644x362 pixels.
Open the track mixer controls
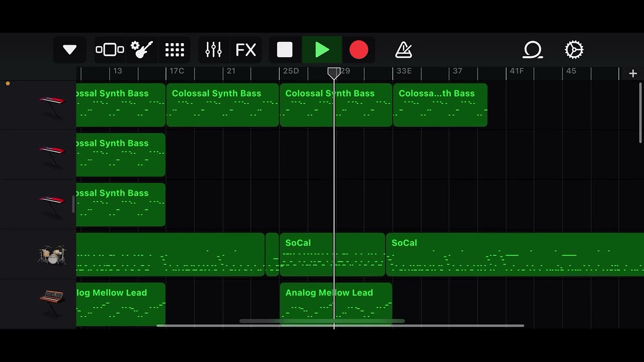(213, 50)
